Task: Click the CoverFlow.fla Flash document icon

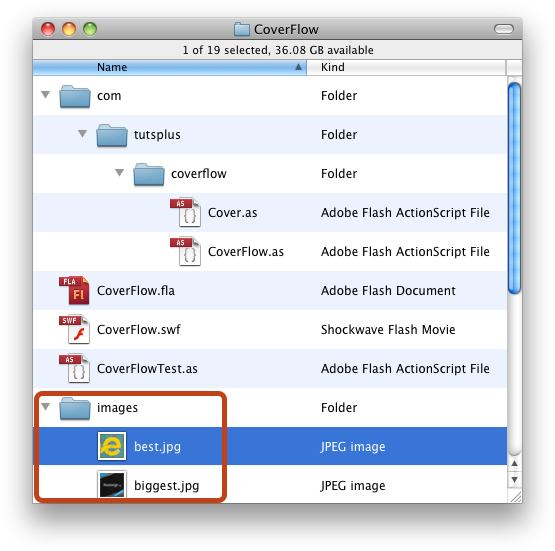Action: [x=74, y=290]
